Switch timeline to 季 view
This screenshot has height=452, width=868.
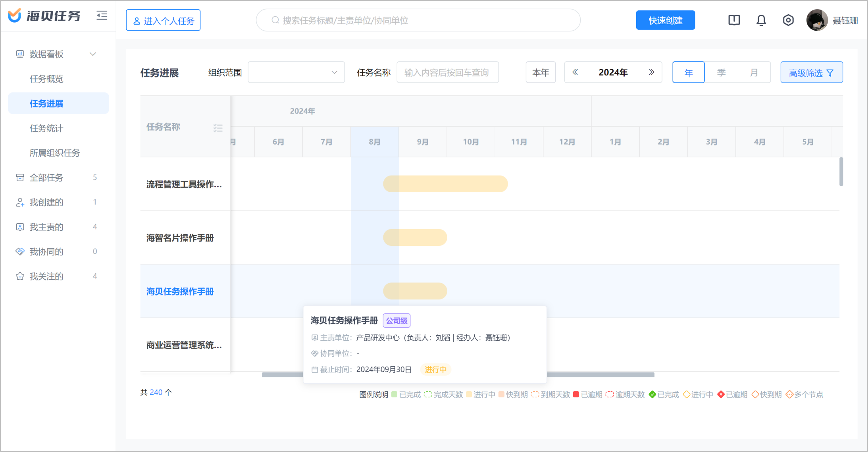click(x=721, y=72)
